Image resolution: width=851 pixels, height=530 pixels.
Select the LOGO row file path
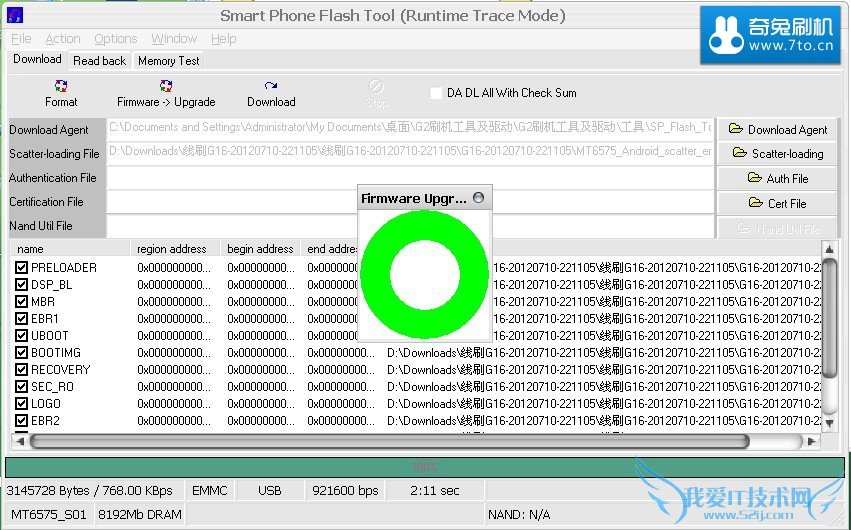click(x=604, y=404)
